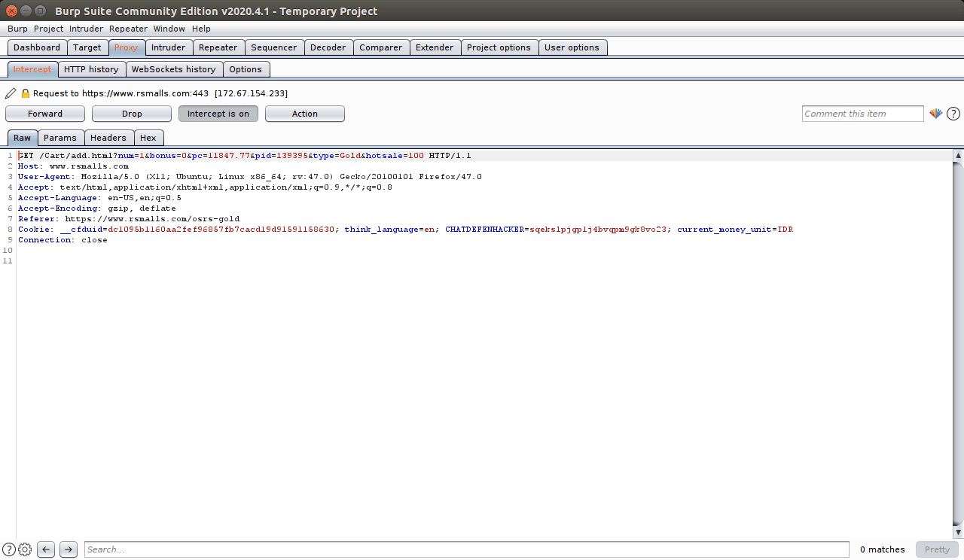Click the left arrow search navigation icon

45,549
